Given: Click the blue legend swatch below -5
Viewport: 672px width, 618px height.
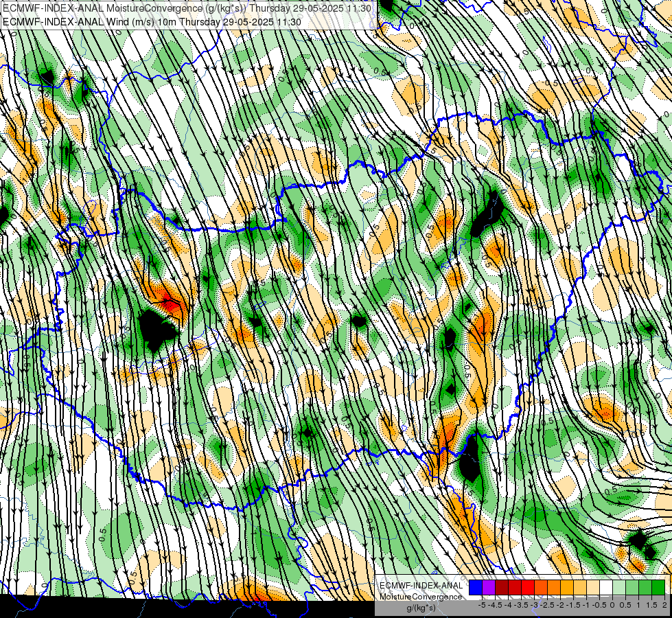Looking at the screenshot, I should point(476,588).
